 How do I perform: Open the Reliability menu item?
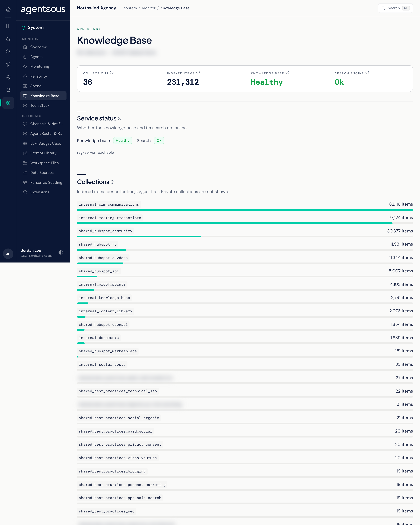(43, 76)
